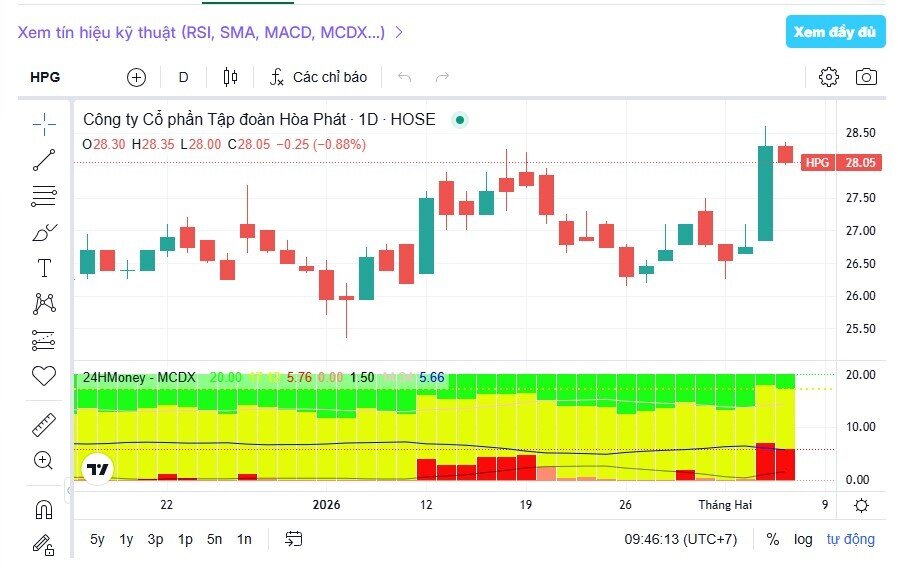
Task: Open the chart patterns tool
Action: (44, 303)
